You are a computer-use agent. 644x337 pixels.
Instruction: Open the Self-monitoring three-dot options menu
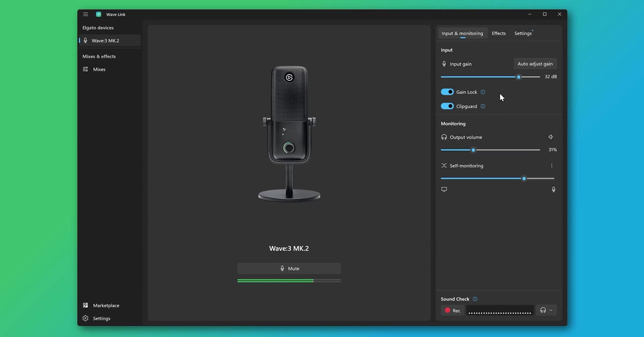pyautogui.click(x=551, y=166)
